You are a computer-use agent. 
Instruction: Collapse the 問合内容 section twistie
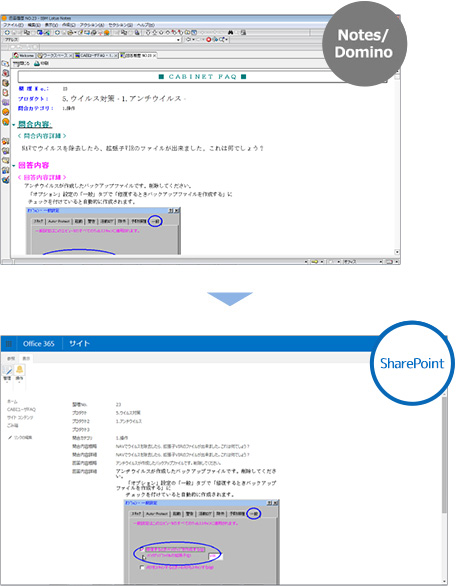tap(14, 125)
